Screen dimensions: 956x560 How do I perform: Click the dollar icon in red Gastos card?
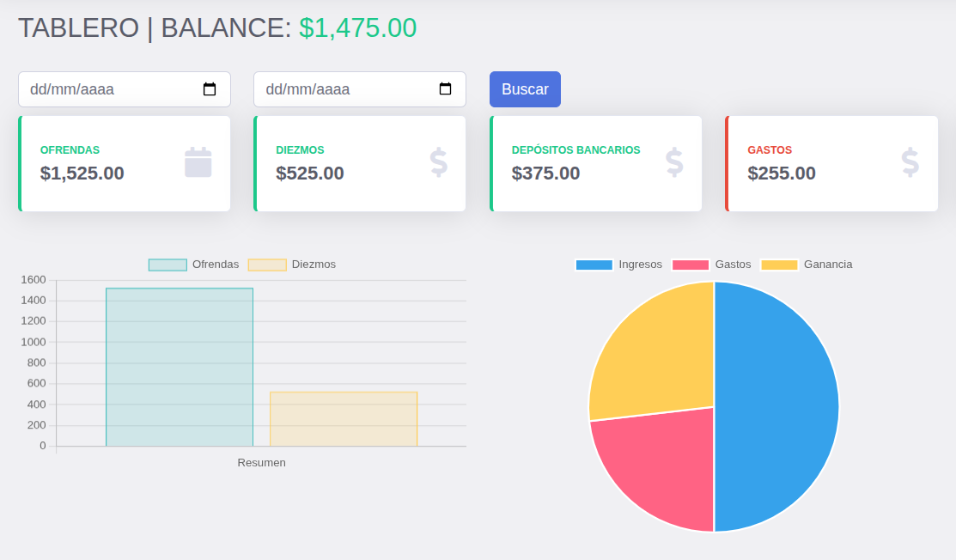[910, 162]
